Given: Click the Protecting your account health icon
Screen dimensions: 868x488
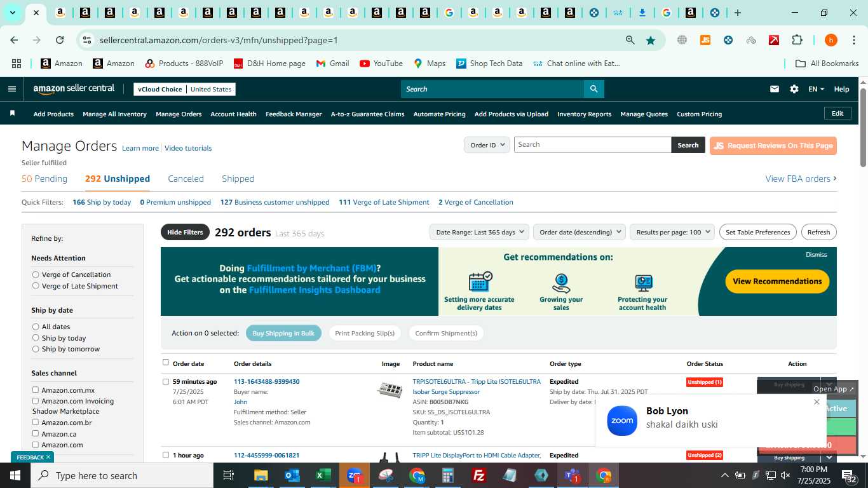Looking at the screenshot, I should 643,283.
